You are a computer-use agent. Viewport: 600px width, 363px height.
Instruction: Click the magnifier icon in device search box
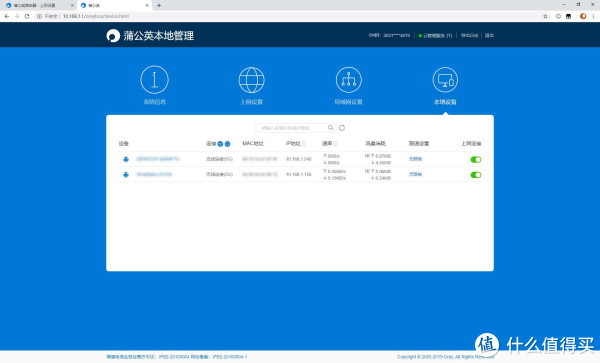(330, 128)
